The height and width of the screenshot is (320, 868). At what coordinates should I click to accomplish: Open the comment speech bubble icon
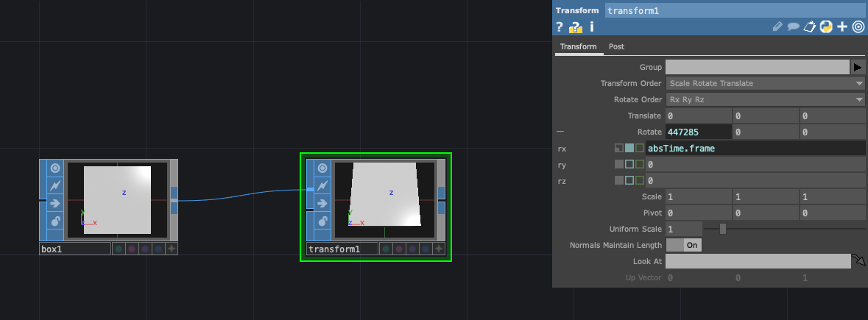tap(793, 26)
